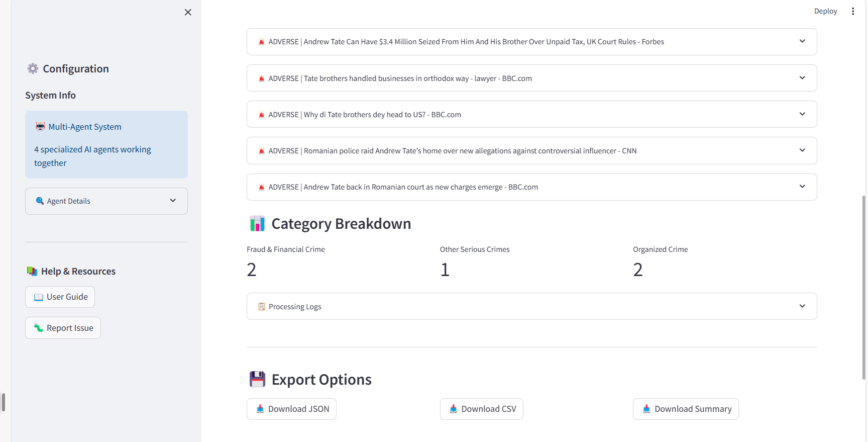Expand the Processing Logs section
Screen dimensions: 868x442
pyautogui.click(x=531, y=306)
